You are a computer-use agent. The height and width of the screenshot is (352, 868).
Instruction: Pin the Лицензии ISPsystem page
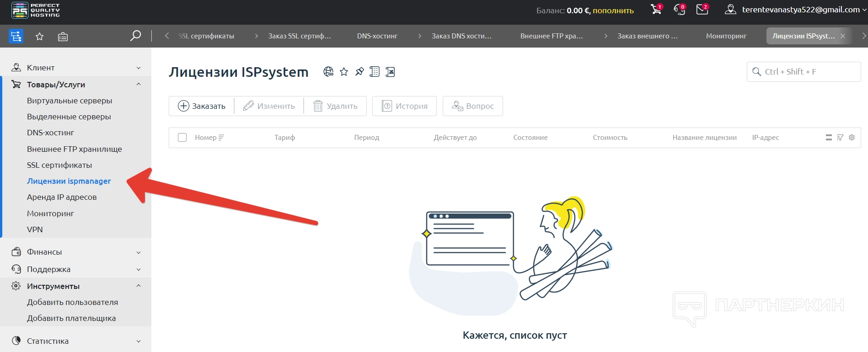pos(359,72)
